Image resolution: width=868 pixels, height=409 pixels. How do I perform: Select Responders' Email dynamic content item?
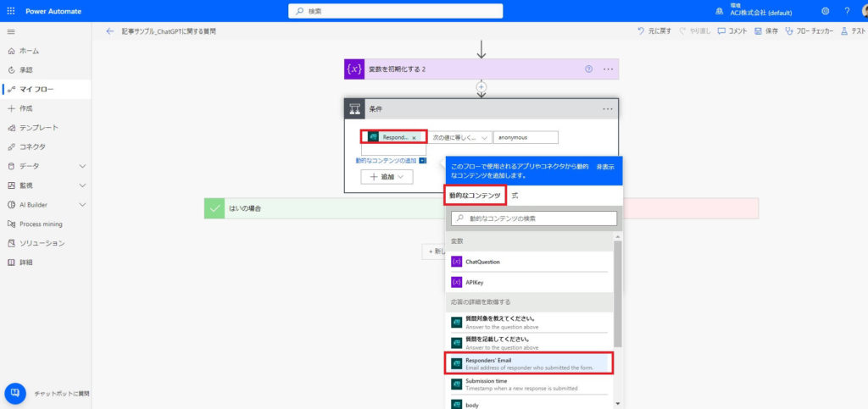pos(529,362)
